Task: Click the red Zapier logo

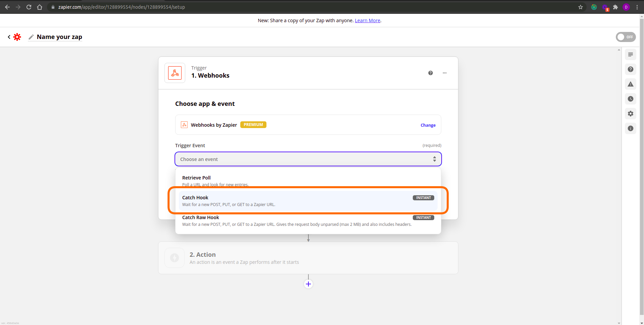Action: pos(17,37)
